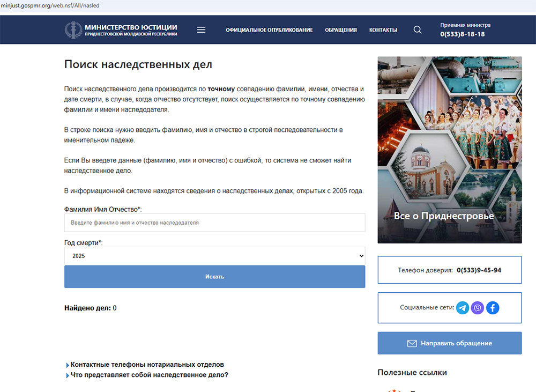Expand Контактные телефоны нотариальных отделов section

point(147,365)
